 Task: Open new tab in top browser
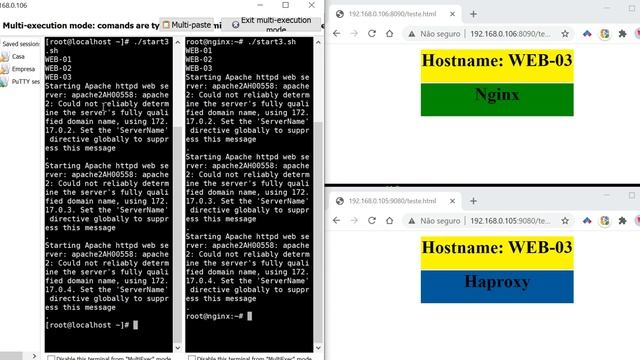point(473,14)
